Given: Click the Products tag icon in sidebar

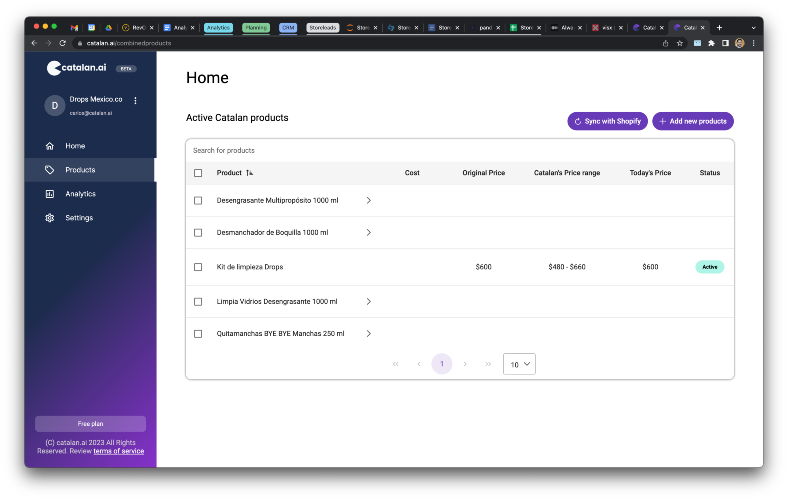Looking at the screenshot, I should [49, 170].
